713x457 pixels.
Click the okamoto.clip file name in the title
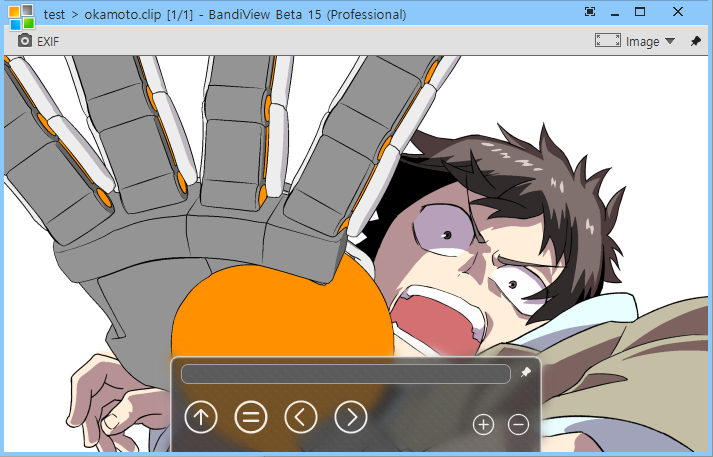[124, 15]
